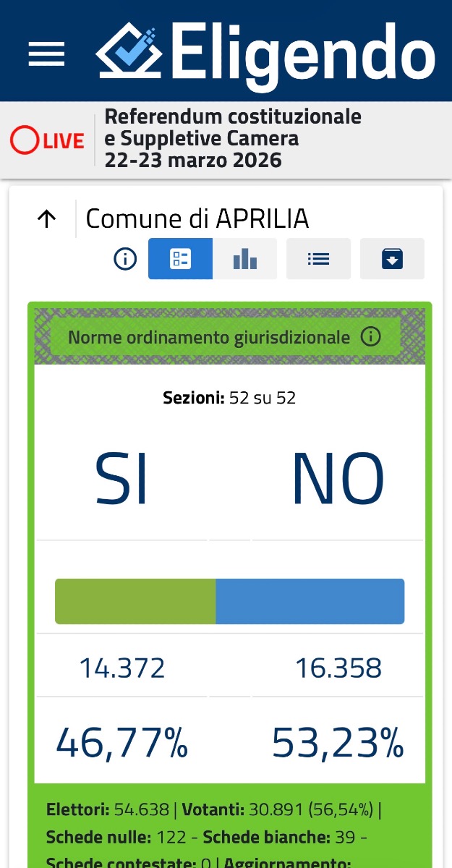Click the info icon beside the view buttons
452x868 pixels.
point(125,259)
